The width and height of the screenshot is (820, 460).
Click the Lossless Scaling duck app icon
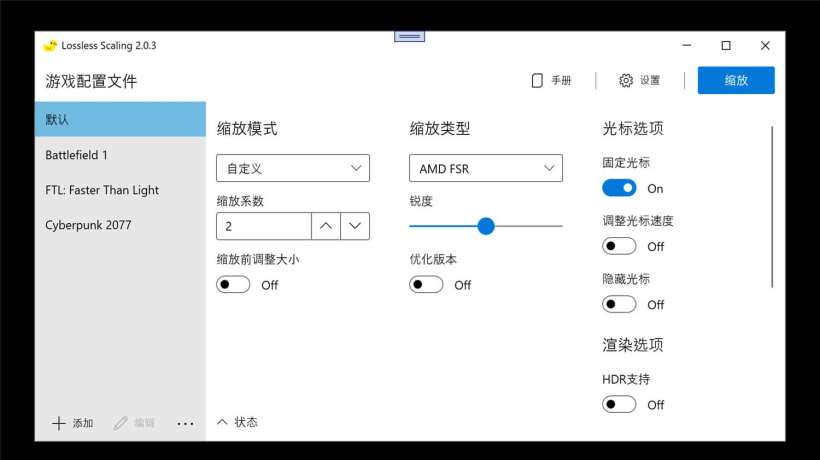click(x=50, y=45)
